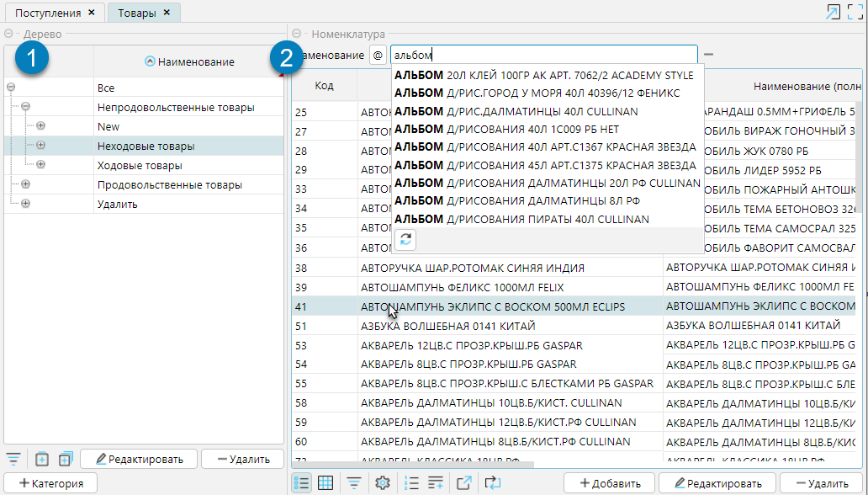868x495 pixels.
Task: Expand the Ходовые товары tree node
Action: [x=40, y=165]
